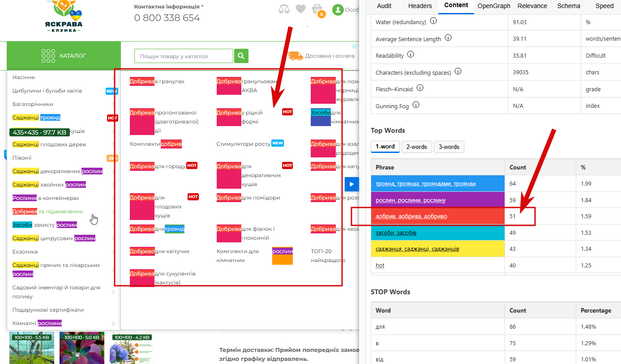Open Стимулятори росту submenu link
This screenshot has width=621, height=364.
pyautogui.click(x=244, y=144)
